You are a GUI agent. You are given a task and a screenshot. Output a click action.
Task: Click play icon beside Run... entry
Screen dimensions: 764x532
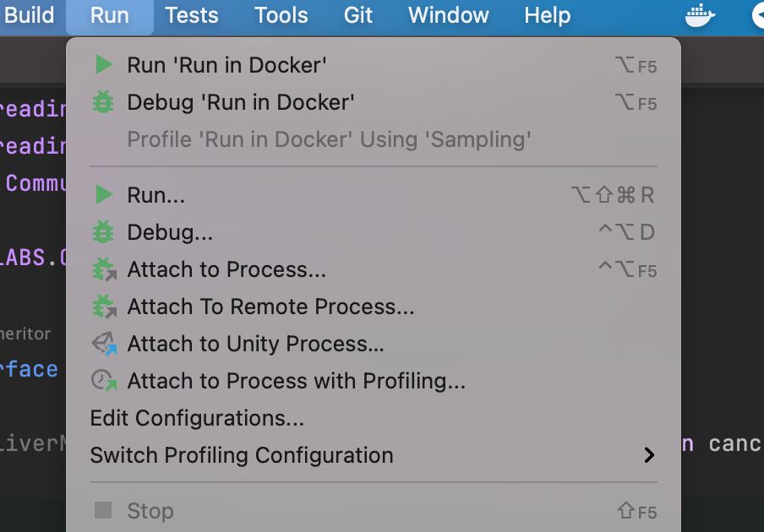click(x=104, y=195)
